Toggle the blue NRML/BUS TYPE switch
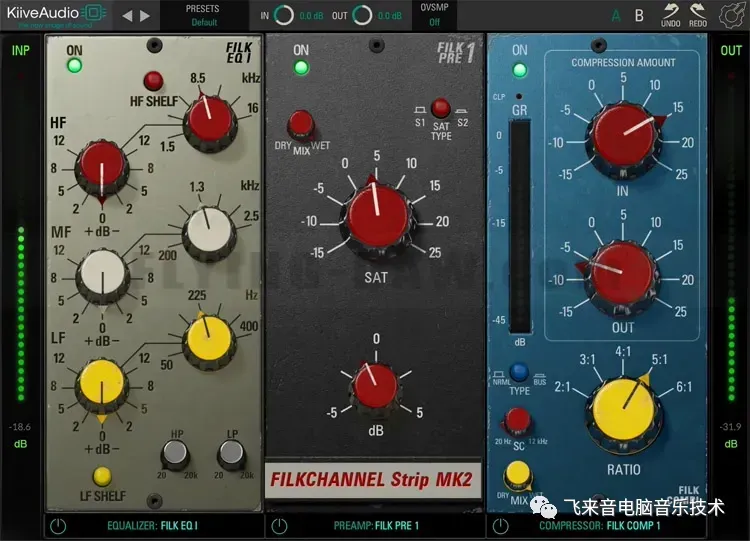This screenshot has height=541, width=750. 519,373
